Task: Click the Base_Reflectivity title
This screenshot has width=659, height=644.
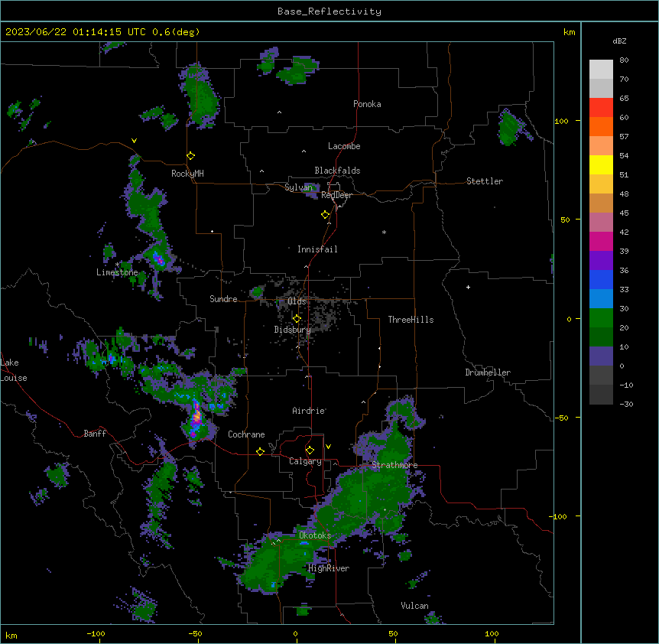Action: pyautogui.click(x=329, y=11)
